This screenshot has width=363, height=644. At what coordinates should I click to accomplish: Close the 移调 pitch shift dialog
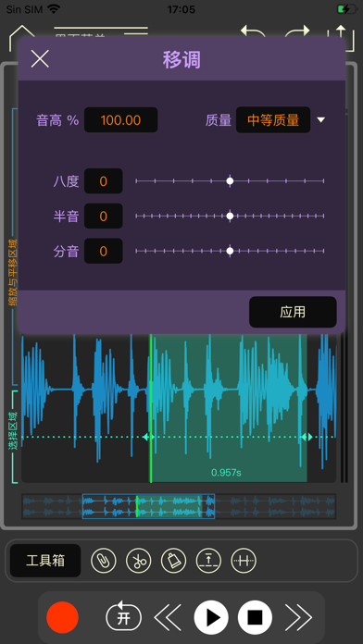[40, 58]
